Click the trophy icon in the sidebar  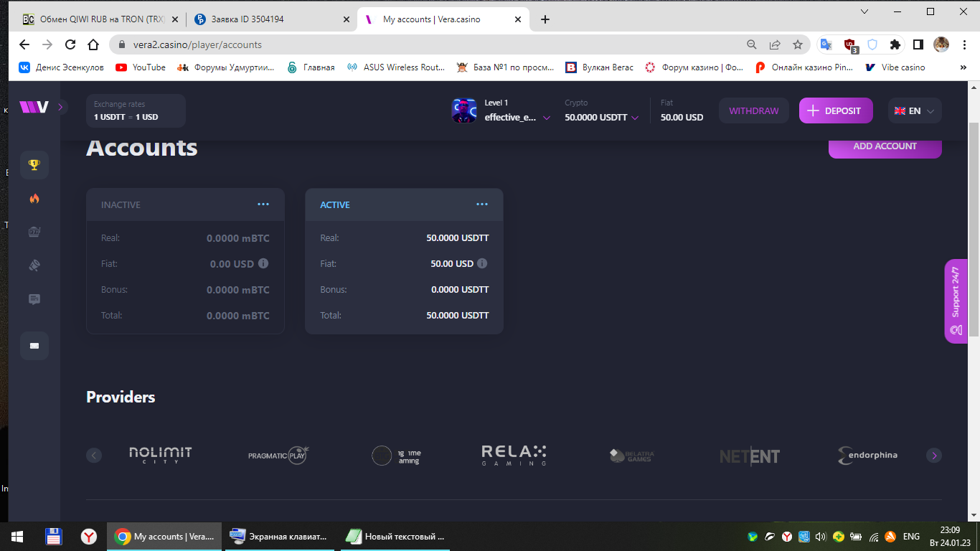coord(34,165)
